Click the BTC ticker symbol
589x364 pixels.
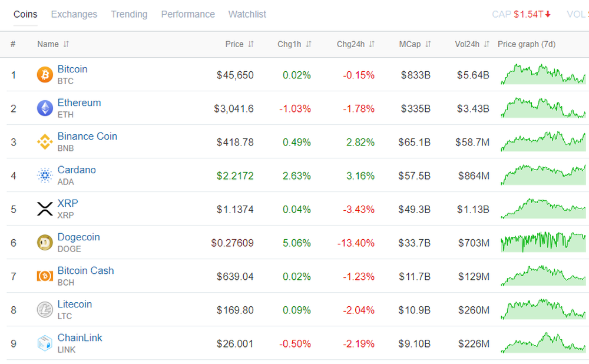coord(65,81)
